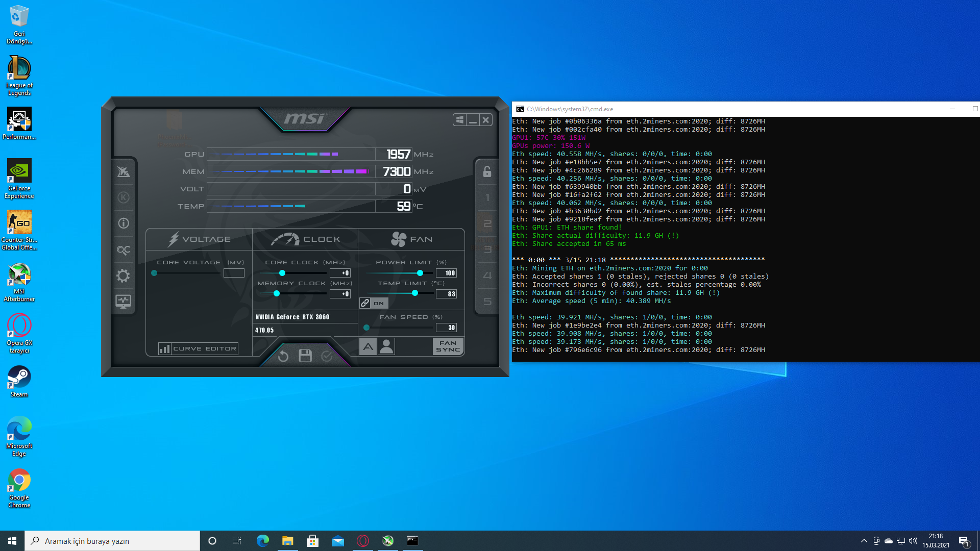Viewport: 980px width, 551px height.
Task: Click the Fan Speed slider handle
Action: (366, 328)
